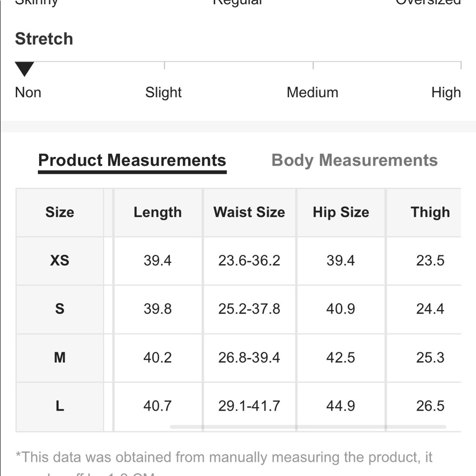Click the Medium stretch level label
This screenshot has width=476, height=476.
tap(312, 92)
